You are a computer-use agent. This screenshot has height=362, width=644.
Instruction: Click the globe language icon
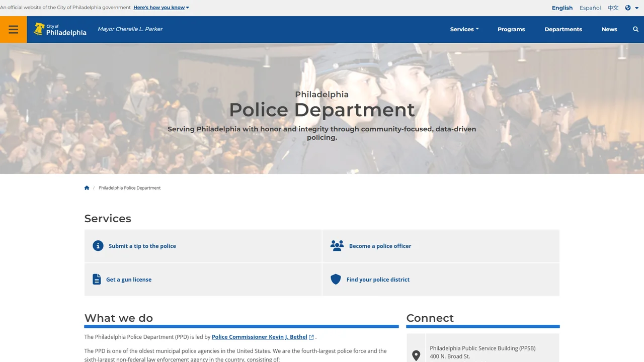tap(628, 8)
